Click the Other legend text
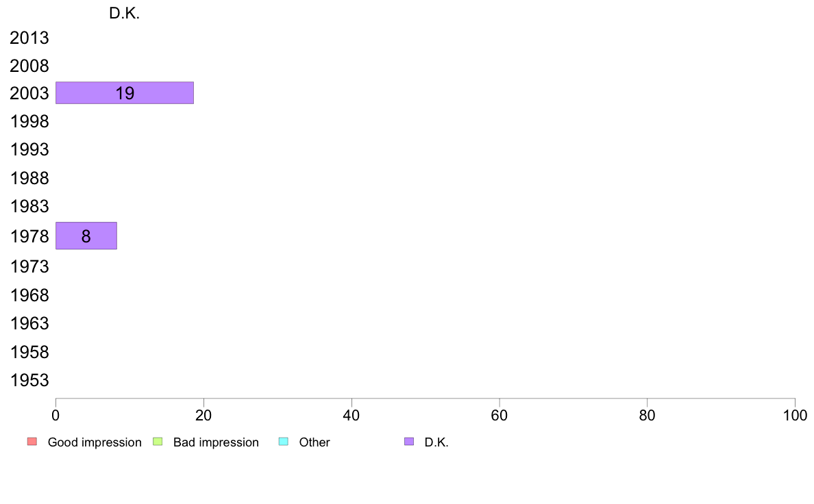Viewport: 814px width, 504px height. pos(314,442)
